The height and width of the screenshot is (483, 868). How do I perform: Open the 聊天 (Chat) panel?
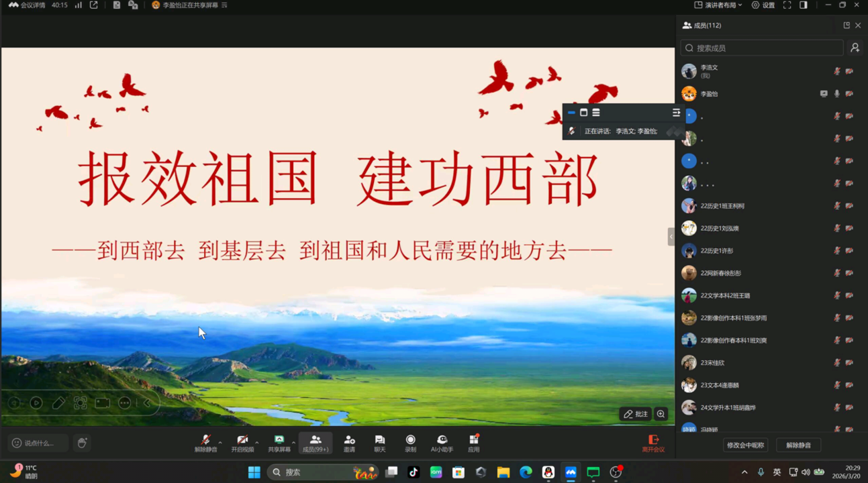click(379, 443)
